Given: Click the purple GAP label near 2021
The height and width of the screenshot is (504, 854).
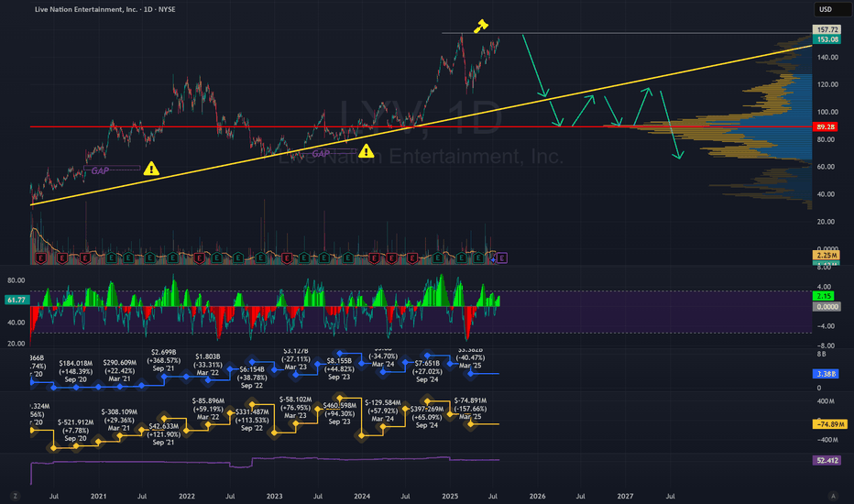Looking at the screenshot, I should (100, 171).
